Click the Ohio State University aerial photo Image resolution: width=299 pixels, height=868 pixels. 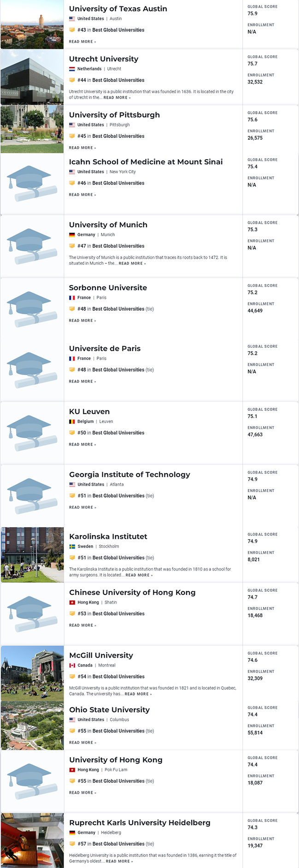(32, 725)
